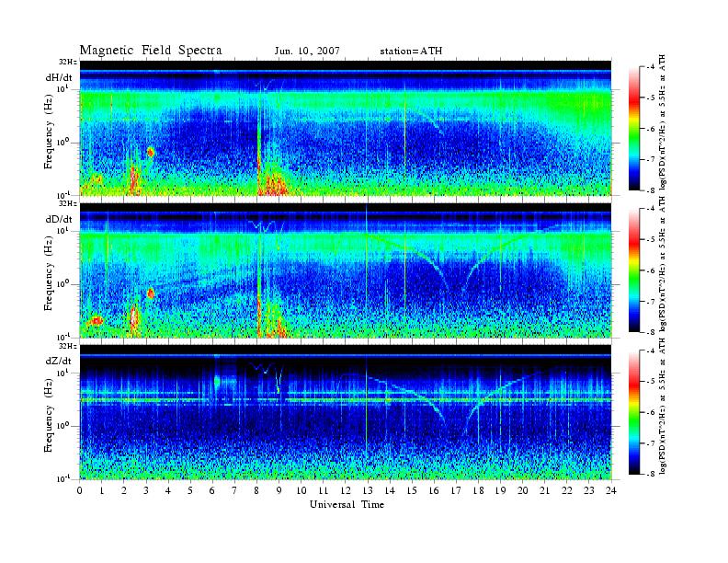Click the dZ/dt panel color bar

click(633, 412)
